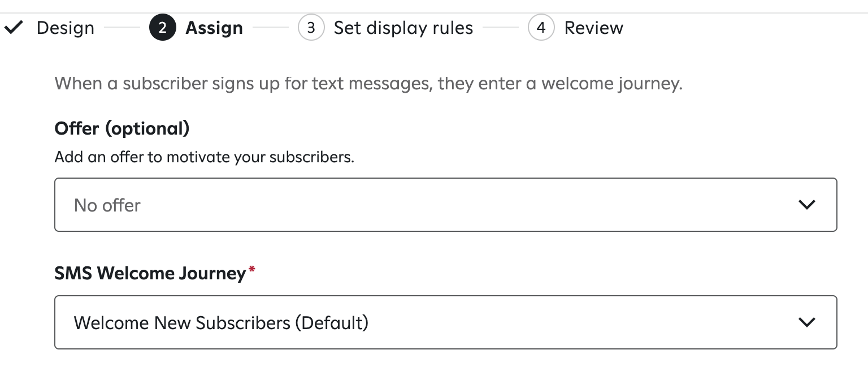Viewport: 868px width, 380px height.
Task: Click the completed Design step indicator
Action: coord(65,28)
